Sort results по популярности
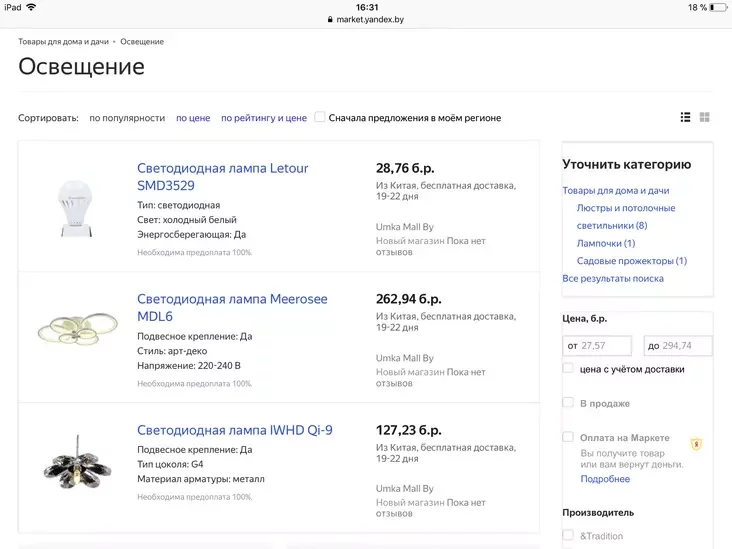The image size is (732, 549). (127, 118)
